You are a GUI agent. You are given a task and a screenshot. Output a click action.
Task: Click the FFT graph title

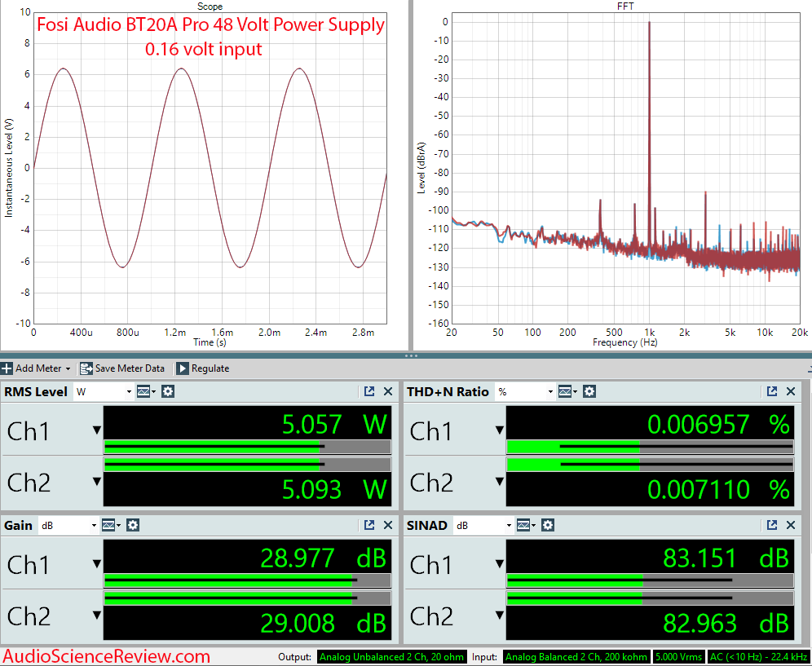(x=625, y=7)
